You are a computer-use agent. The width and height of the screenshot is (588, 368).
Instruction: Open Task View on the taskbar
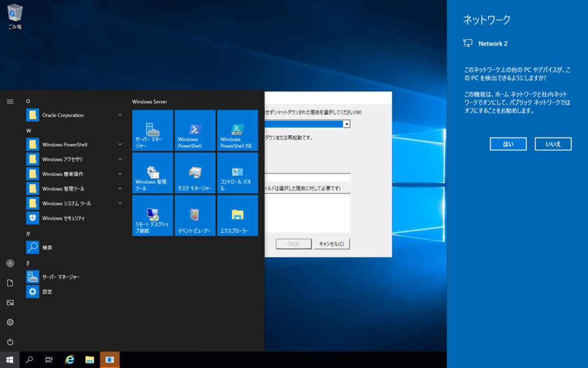click(49, 360)
